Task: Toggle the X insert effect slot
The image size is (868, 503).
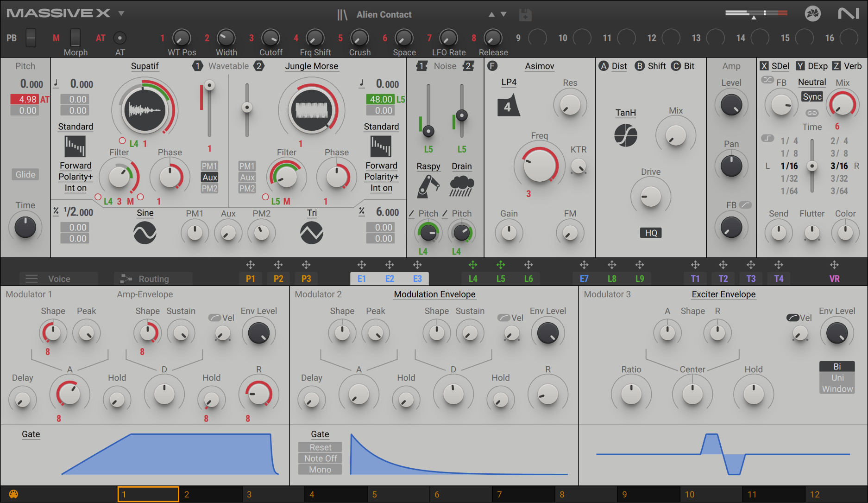Action: coord(764,66)
